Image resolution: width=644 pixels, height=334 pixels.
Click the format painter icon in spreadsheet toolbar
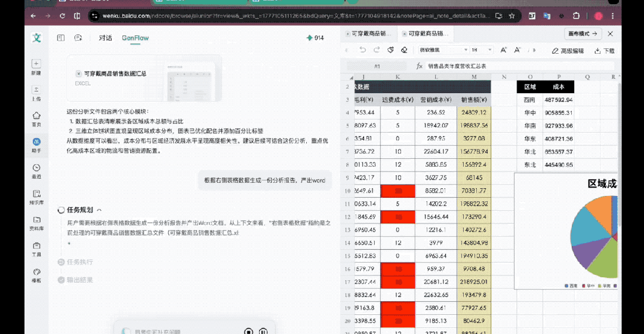pyautogui.click(x=390, y=50)
